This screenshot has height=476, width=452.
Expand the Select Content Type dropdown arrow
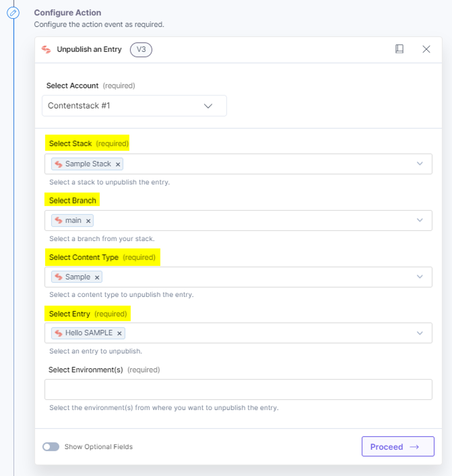click(420, 277)
